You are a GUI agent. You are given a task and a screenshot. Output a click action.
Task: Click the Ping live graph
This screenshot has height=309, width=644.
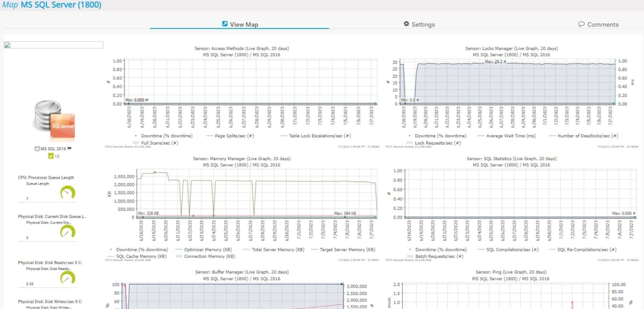[512, 289]
